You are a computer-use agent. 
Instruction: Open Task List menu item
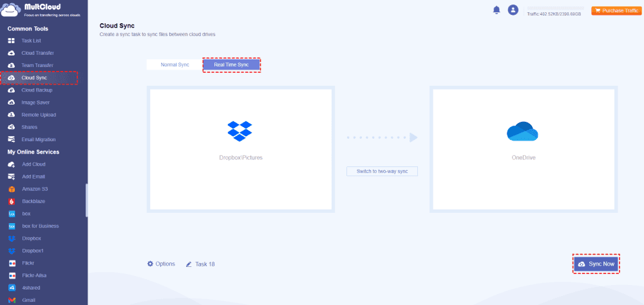coord(31,41)
